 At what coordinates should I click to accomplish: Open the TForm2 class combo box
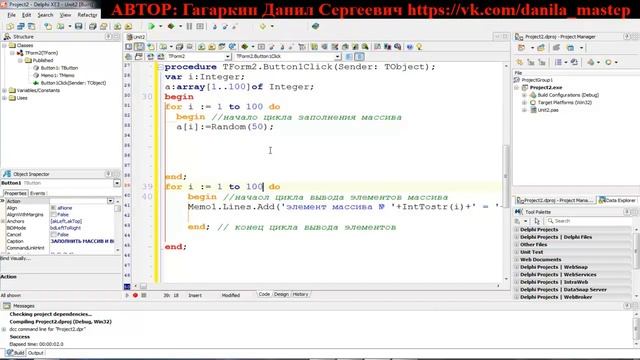pyautogui.click(x=199, y=57)
